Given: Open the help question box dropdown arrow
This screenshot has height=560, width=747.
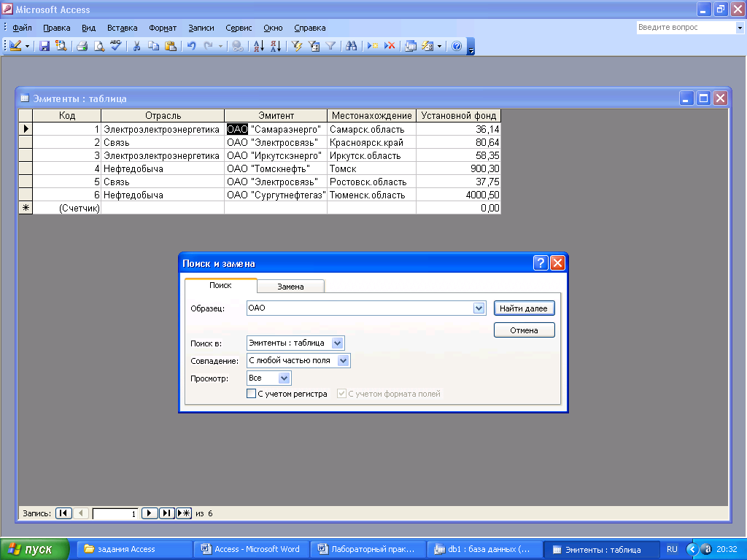Looking at the screenshot, I should 740,28.
